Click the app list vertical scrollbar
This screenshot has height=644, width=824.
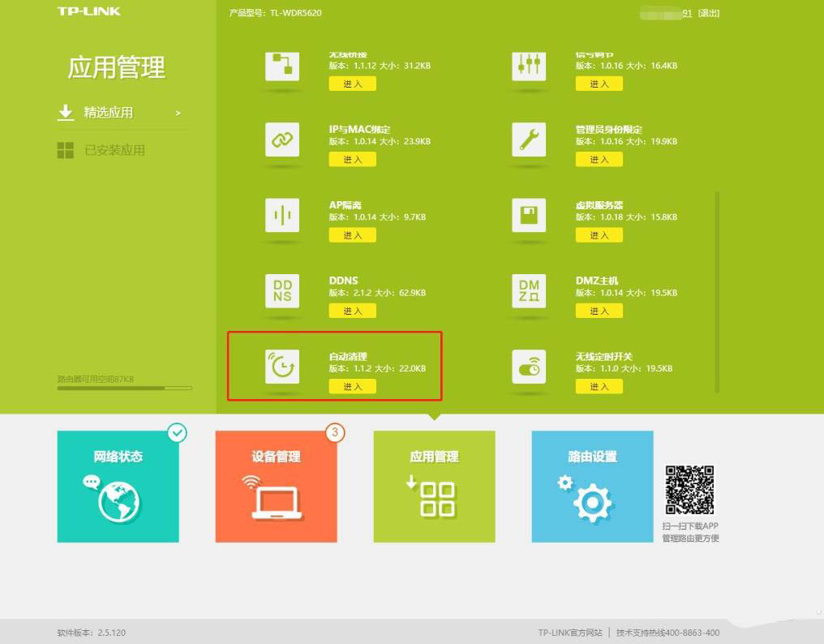point(716,292)
